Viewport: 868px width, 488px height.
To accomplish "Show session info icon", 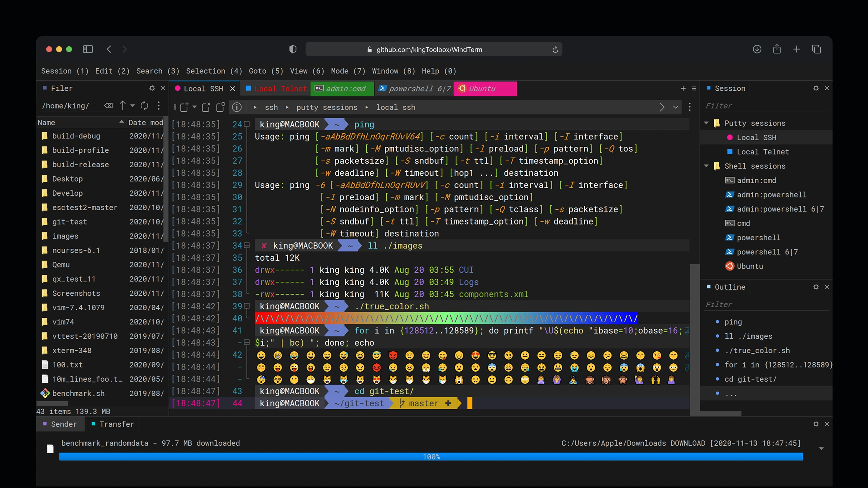I will click(237, 107).
